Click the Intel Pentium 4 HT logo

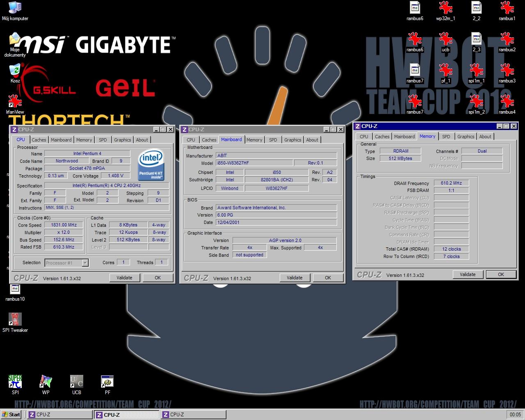[x=151, y=165]
